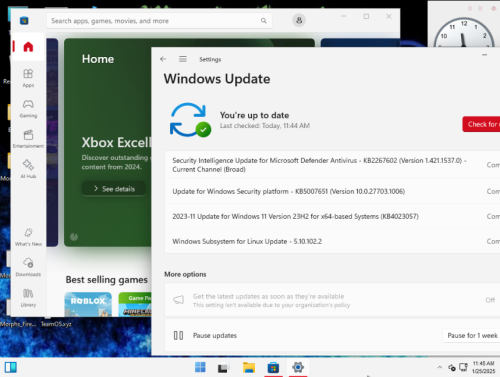Viewport: 500px width, 377px height.
Task: Go back with Settings back arrow
Action: tap(163, 59)
